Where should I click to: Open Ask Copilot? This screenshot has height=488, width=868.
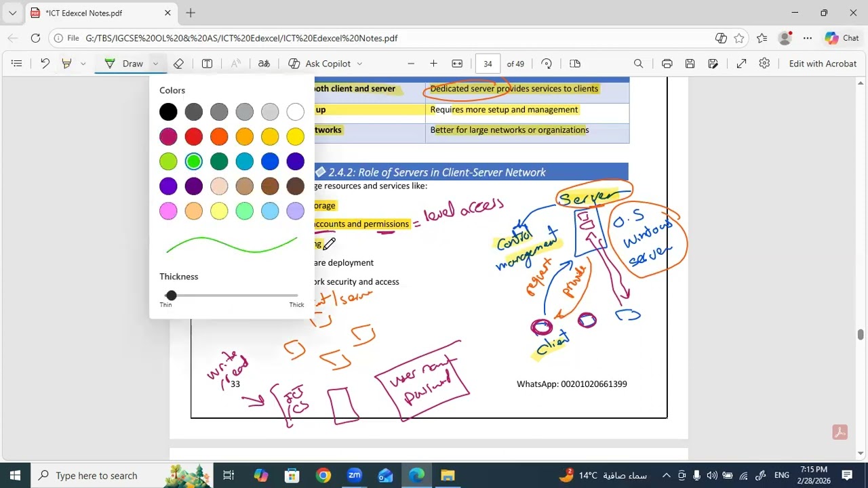pyautogui.click(x=319, y=64)
